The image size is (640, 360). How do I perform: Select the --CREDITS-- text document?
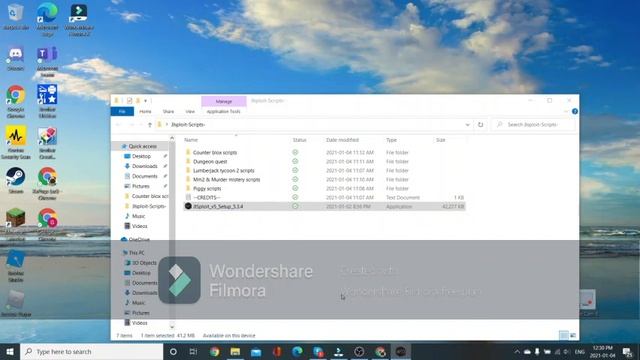206,198
